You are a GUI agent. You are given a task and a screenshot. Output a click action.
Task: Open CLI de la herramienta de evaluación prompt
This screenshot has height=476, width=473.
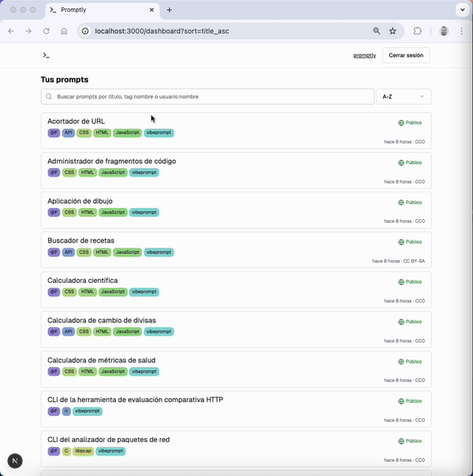[135, 400]
